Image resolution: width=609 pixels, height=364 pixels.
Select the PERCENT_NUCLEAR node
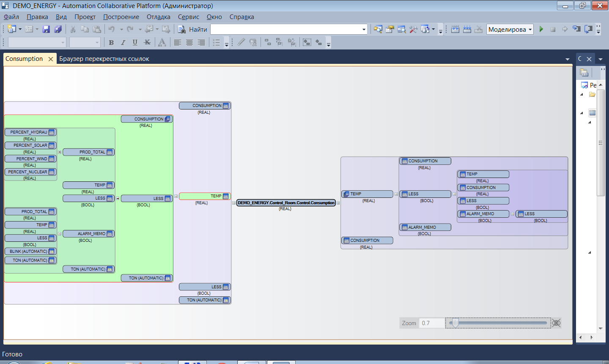(x=30, y=172)
